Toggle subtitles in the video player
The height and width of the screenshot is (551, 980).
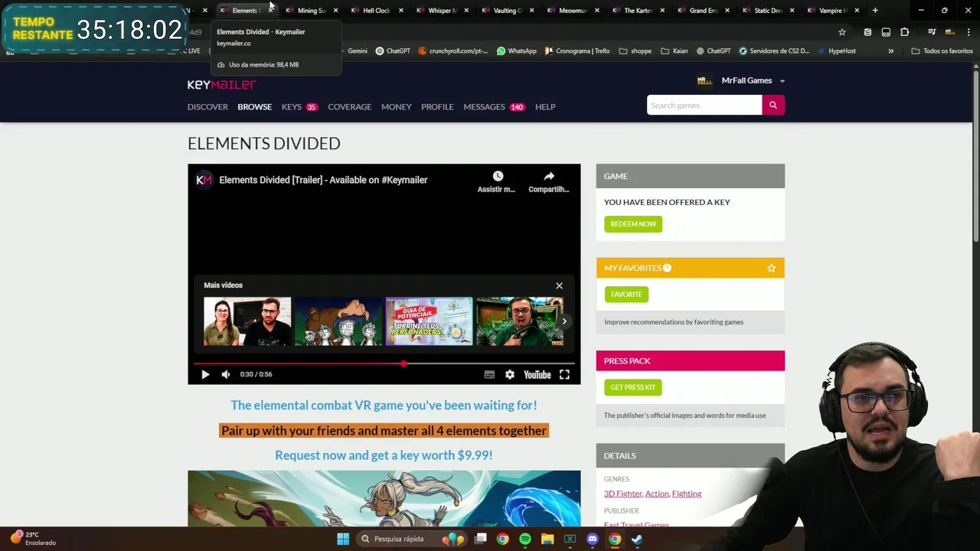click(489, 374)
